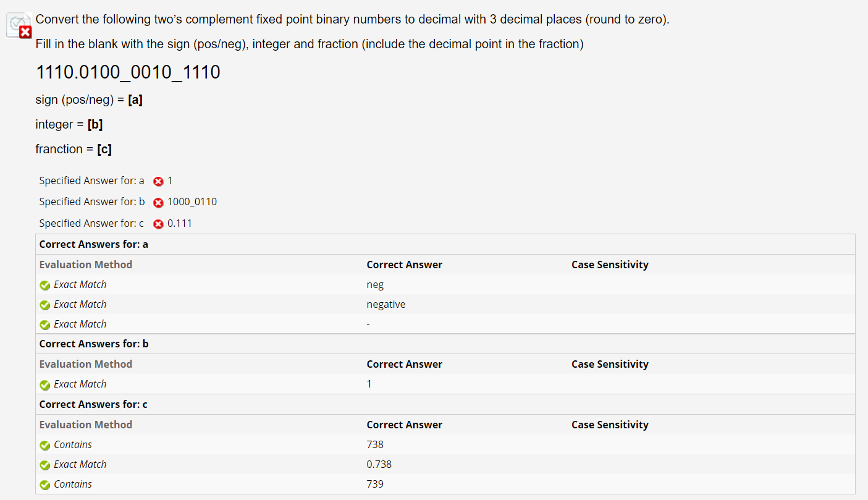This screenshot has height=500, width=868.
Task: Click "Evaluation Method" header in answer b's table
Action: point(86,364)
